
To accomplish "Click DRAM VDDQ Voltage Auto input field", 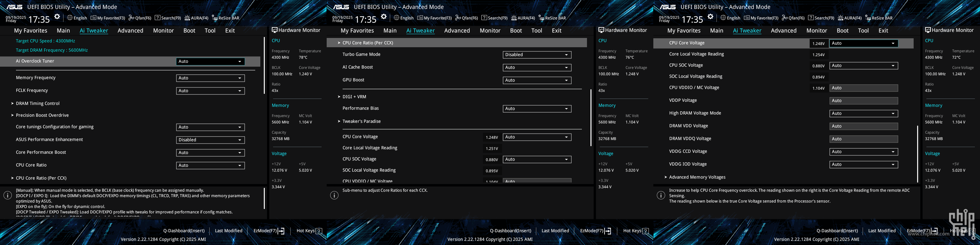I will click(864, 139).
